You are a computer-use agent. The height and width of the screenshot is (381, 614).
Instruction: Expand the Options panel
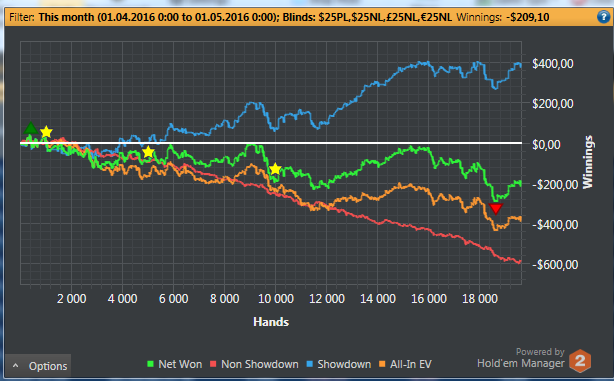(x=38, y=366)
